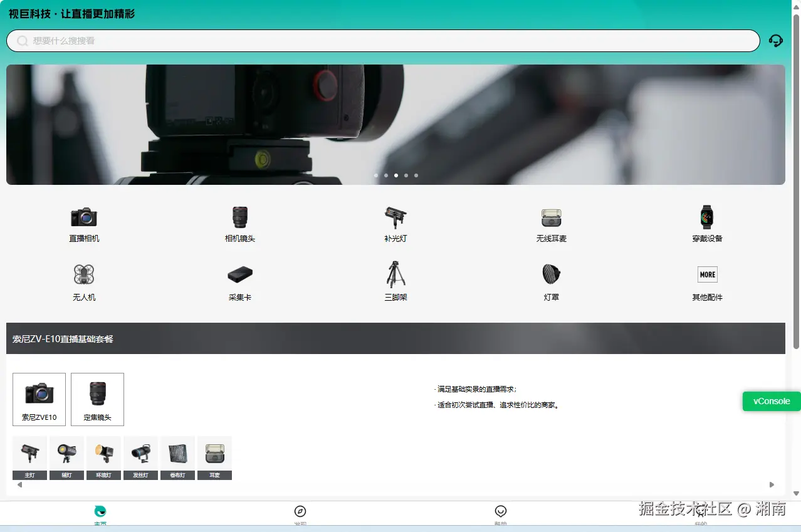Open the 其他配件 MORE category
The height and width of the screenshot is (532, 801).
(707, 283)
